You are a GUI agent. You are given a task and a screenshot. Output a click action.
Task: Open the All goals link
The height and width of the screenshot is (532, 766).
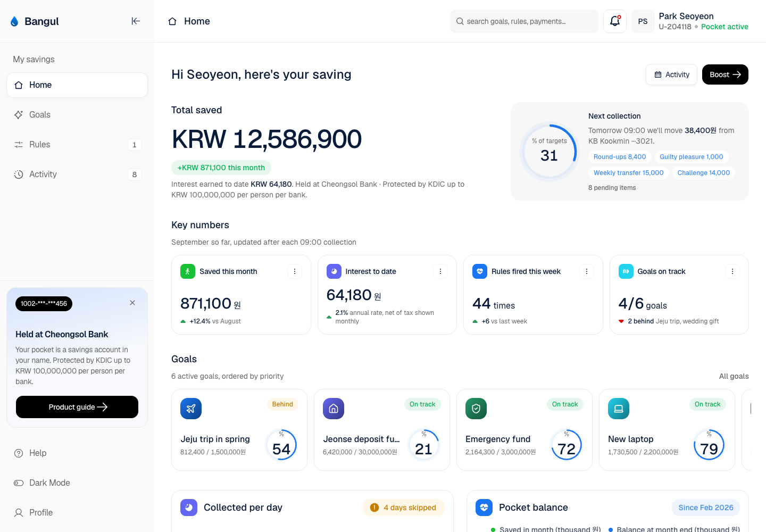coord(734,376)
